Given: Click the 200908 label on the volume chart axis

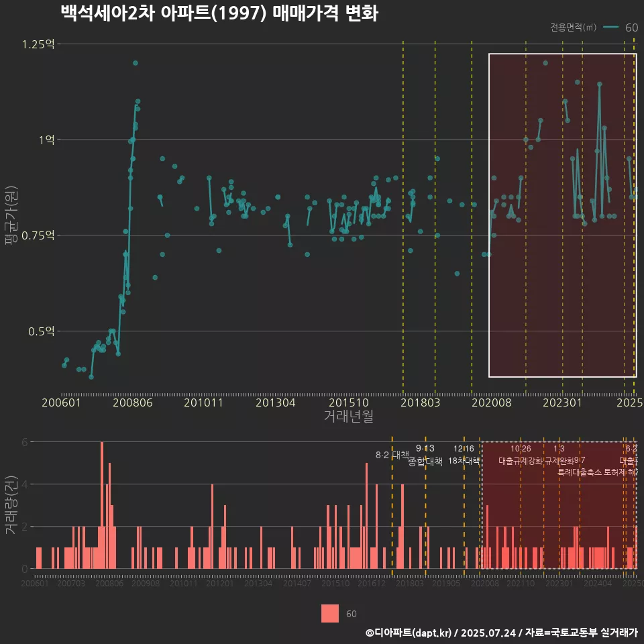Looking at the screenshot, I should tap(146, 583).
